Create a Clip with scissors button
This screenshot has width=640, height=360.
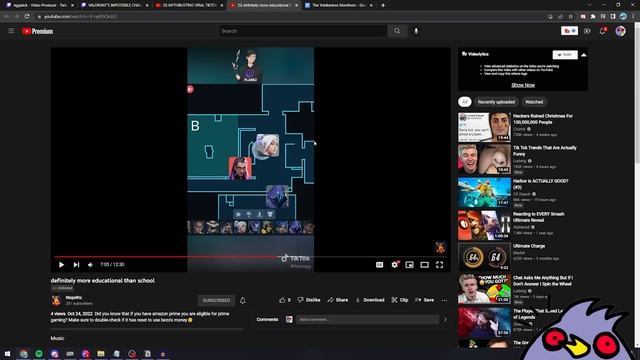click(400, 300)
